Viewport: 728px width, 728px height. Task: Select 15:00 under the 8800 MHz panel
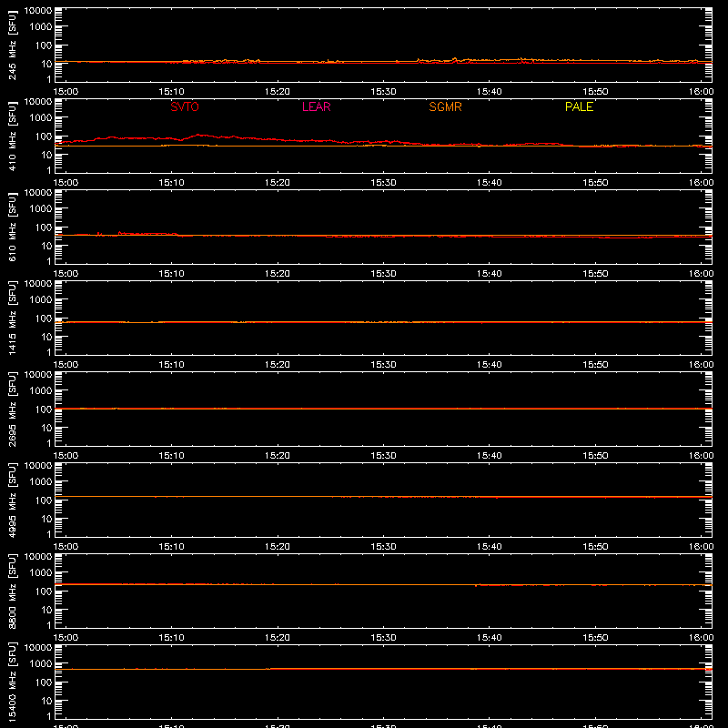click(x=66, y=638)
